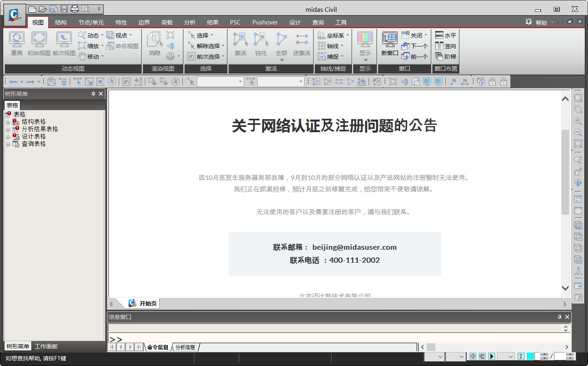588x366 pixels.
Task: Click the 初始视图 (Initial View) icon
Action: 39,44
